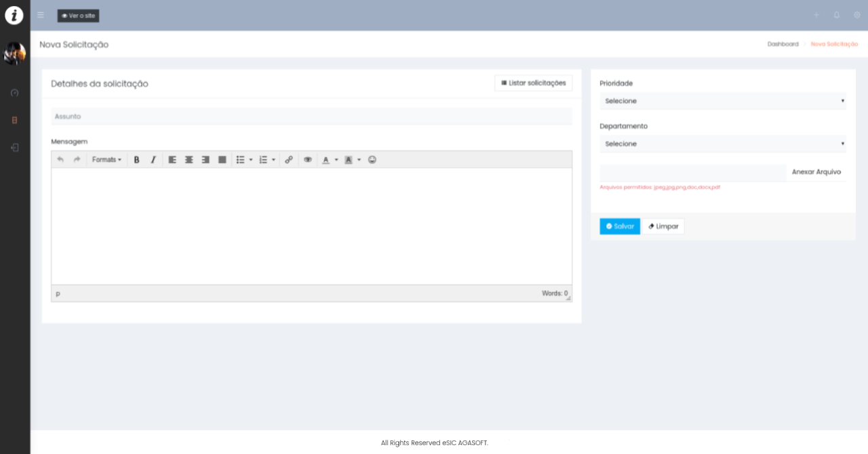Toggle italic formatting in the message editor
The width and height of the screenshot is (868, 454).
tap(153, 160)
